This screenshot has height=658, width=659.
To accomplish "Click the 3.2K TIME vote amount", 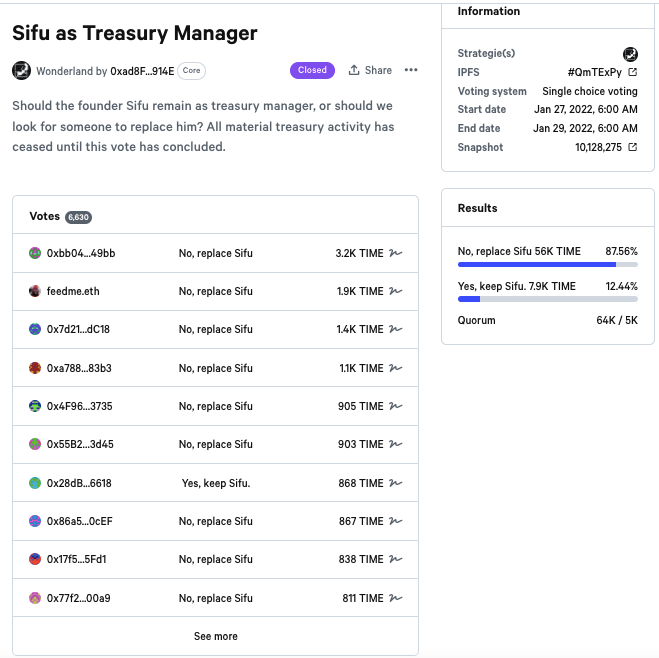I will [x=359, y=253].
